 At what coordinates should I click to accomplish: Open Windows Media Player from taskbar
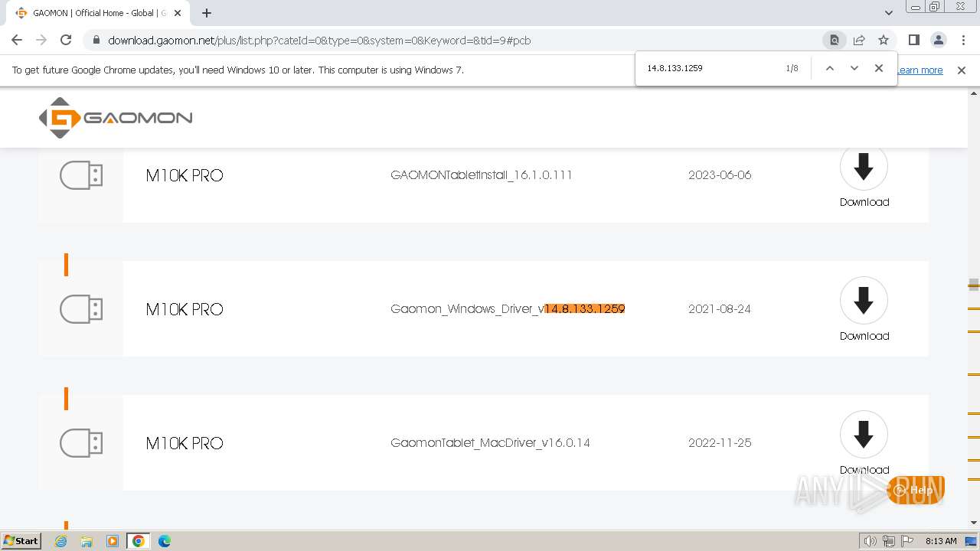113,541
